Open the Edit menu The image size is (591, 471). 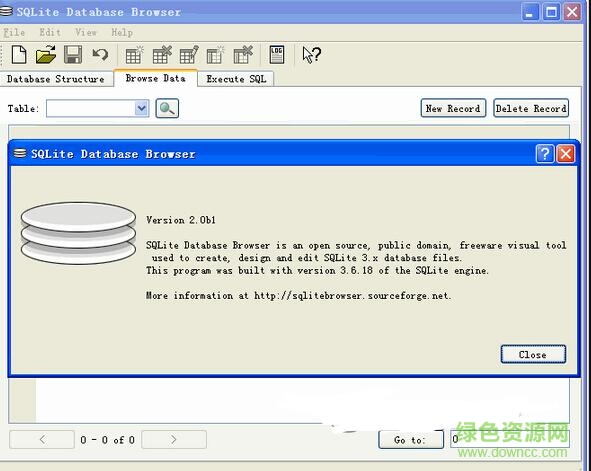point(50,32)
